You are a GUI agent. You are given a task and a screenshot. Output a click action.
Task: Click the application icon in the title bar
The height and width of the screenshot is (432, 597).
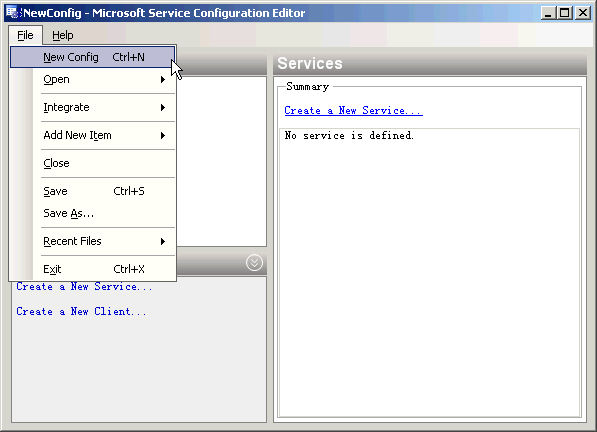click(12, 13)
